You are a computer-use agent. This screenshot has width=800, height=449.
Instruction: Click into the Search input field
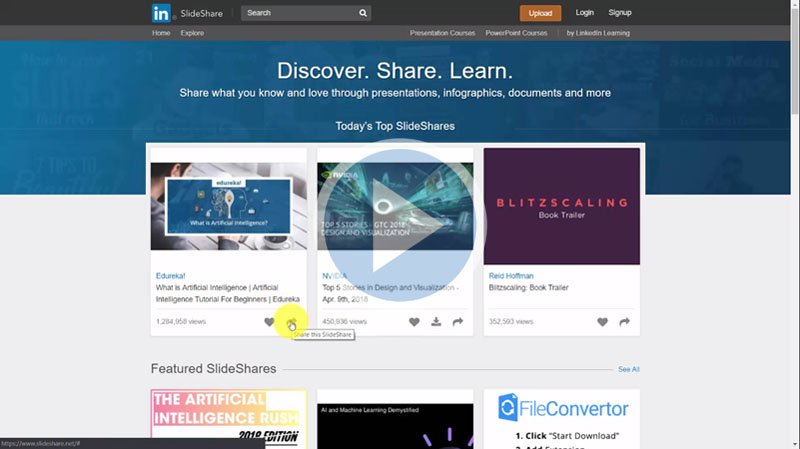(298, 13)
